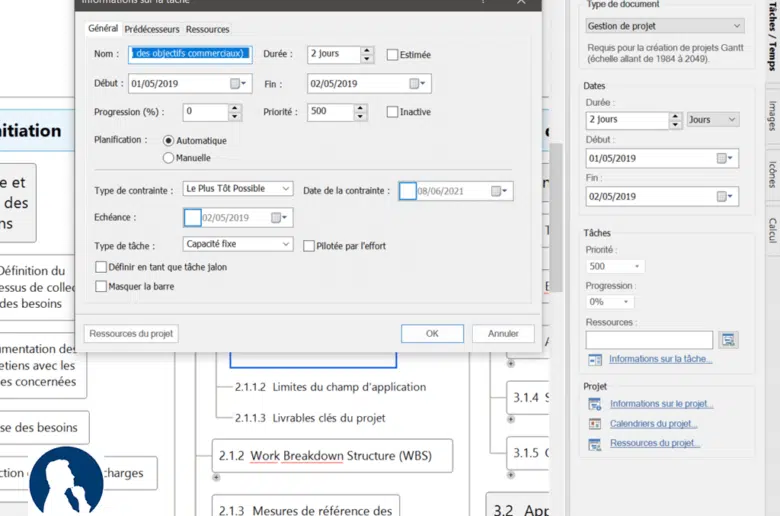Switch to the Prédécesseurs tab

pos(152,29)
